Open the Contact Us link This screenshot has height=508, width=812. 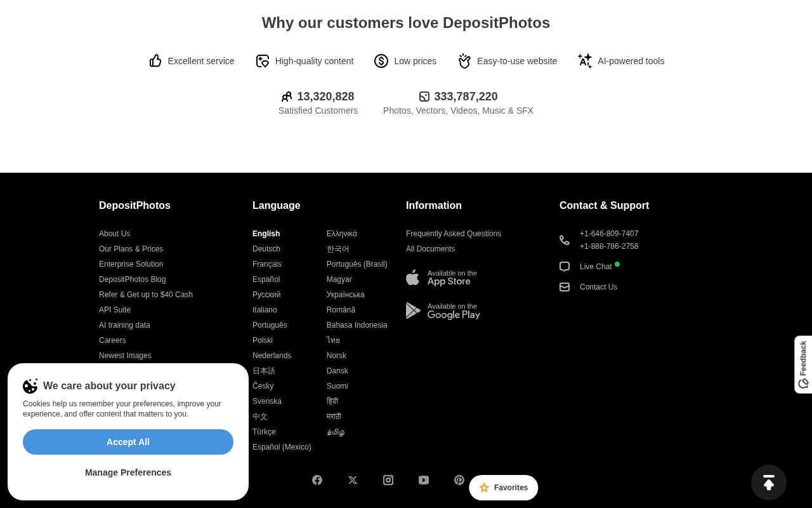[x=598, y=287]
